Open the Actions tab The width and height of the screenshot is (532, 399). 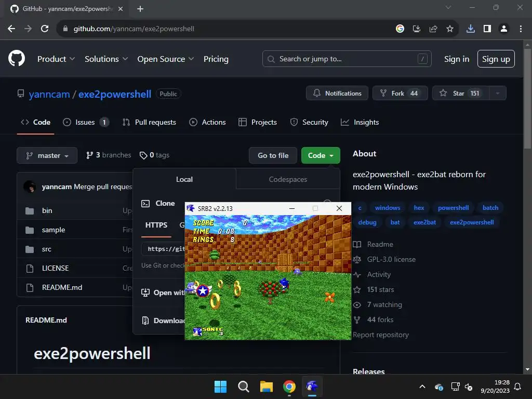207,122
